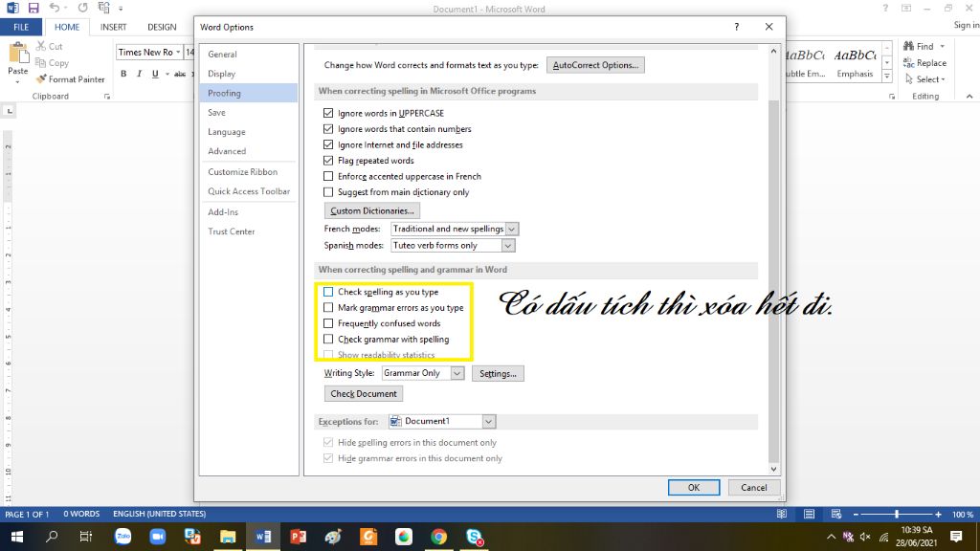This screenshot has width=980, height=551.
Task: Adjust the zoom slider handle in status bar
Action: [896, 514]
